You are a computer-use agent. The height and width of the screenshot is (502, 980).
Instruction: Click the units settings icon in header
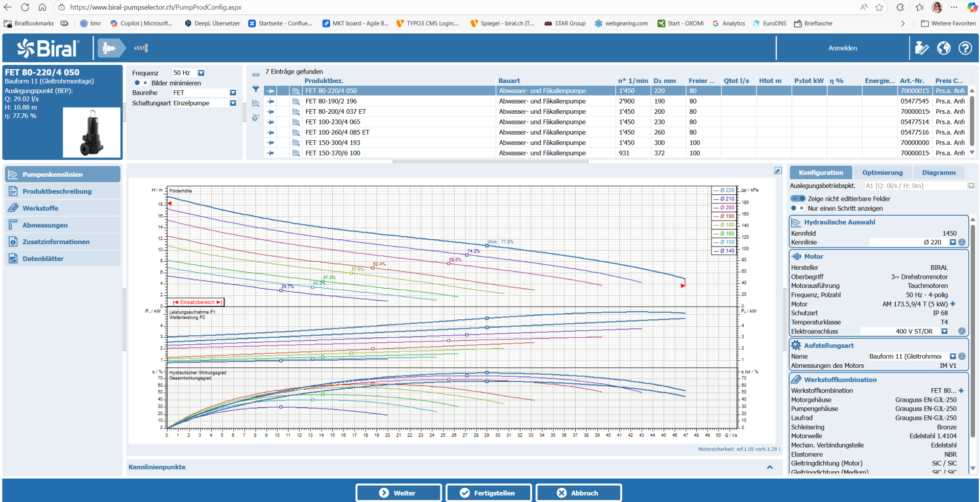922,48
